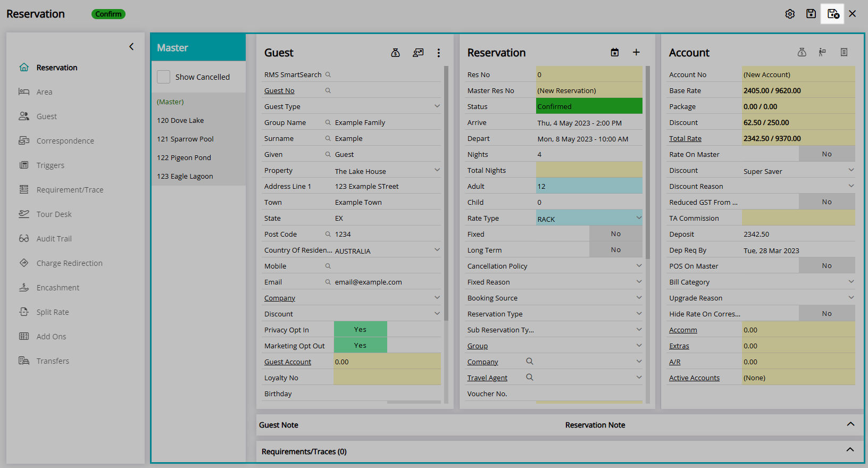This screenshot has width=868, height=468.
Task: Click Mobile search magnifier icon
Action: 328,266
